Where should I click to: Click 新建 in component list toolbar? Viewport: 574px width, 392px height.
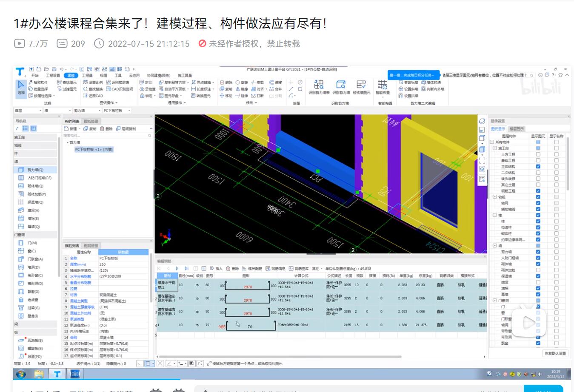pos(72,129)
